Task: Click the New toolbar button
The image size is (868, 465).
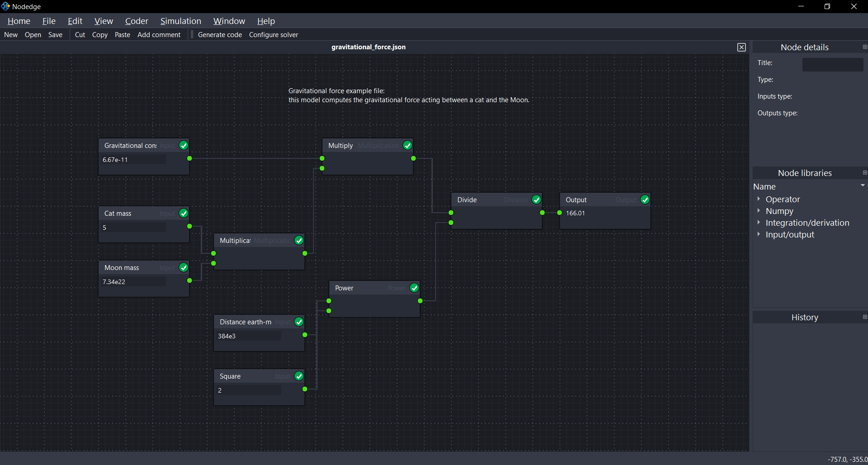Action: (x=11, y=35)
